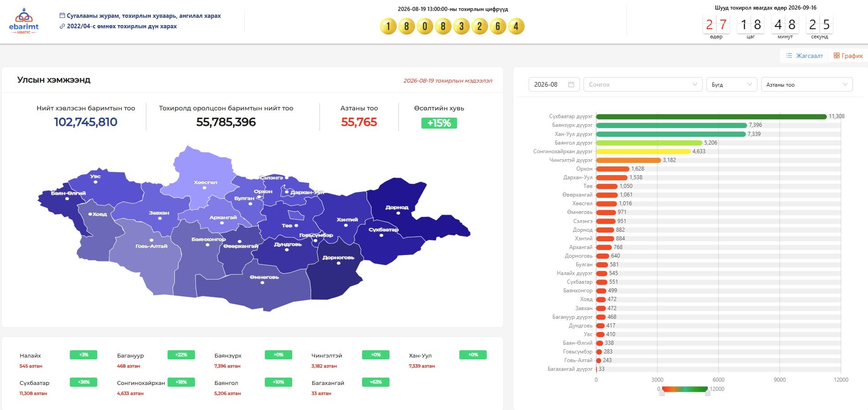Switch to the Жагсаалт view tab
Viewport: 868px width, 410px height.
tap(804, 56)
